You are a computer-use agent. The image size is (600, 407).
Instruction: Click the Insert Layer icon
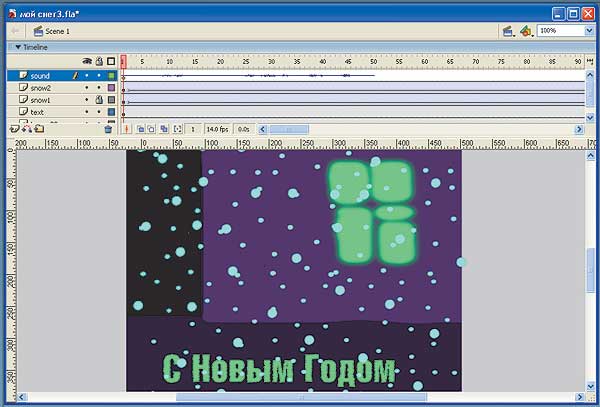pyautogui.click(x=15, y=129)
